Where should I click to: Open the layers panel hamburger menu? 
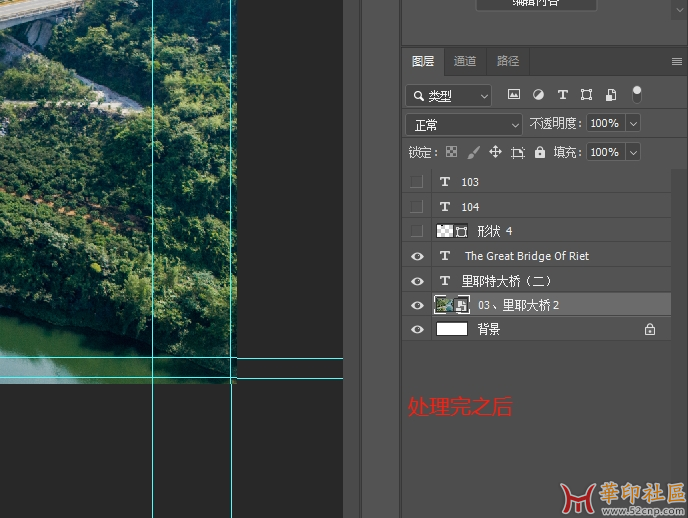pyautogui.click(x=677, y=62)
